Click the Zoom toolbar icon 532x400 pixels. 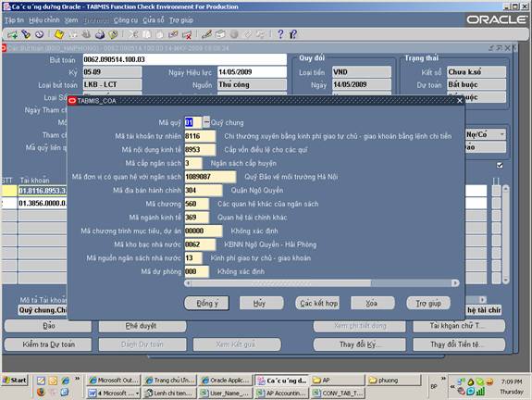[220, 34]
